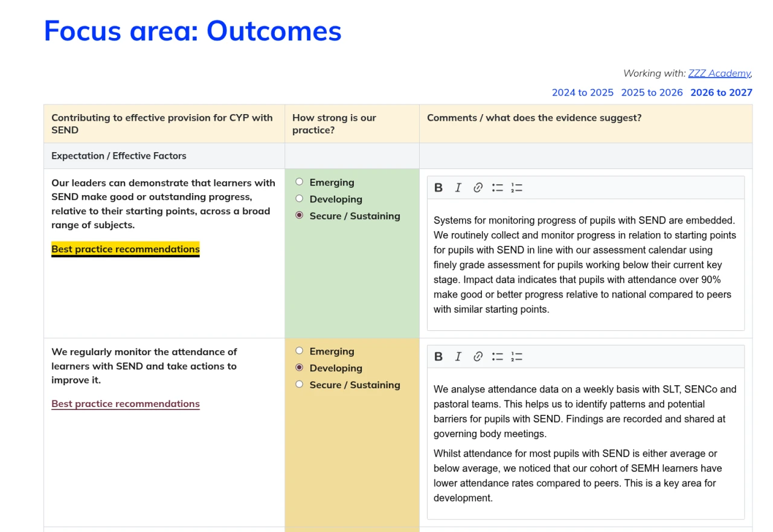
Task: Select Emerging for attendance monitoring expectation
Action: point(300,351)
